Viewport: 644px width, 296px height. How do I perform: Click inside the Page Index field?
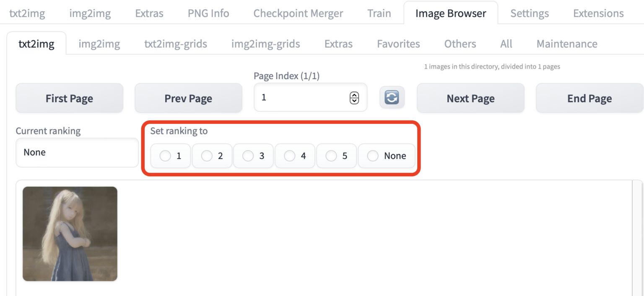coord(302,97)
